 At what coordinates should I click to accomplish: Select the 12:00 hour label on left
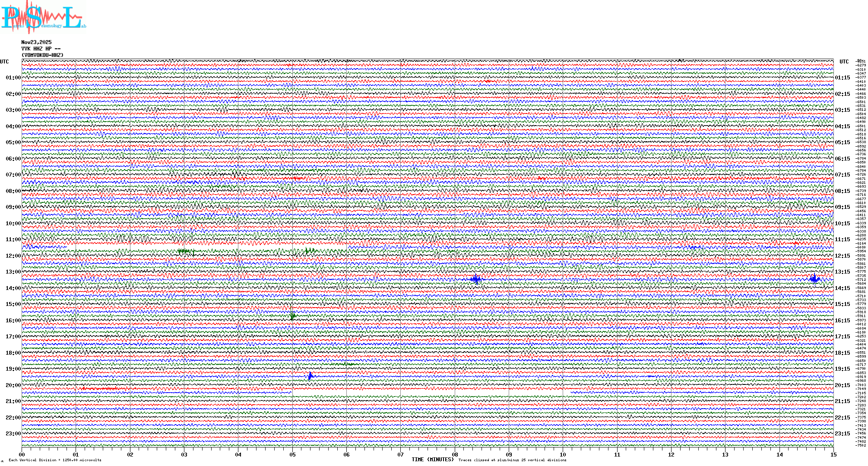click(x=13, y=256)
